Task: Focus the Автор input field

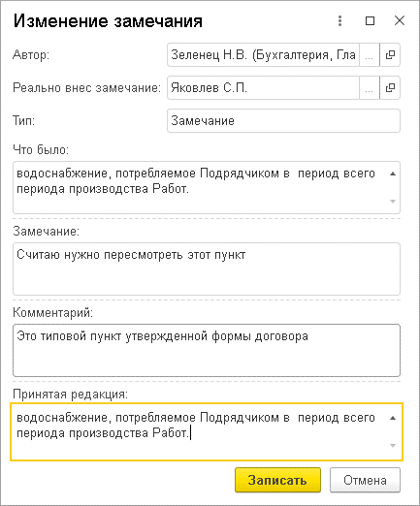Action: click(263, 55)
